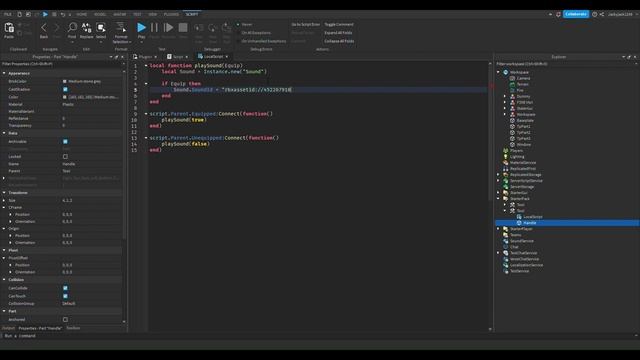
Task: Expand the Dummy model in Explorer
Action: 505,96
